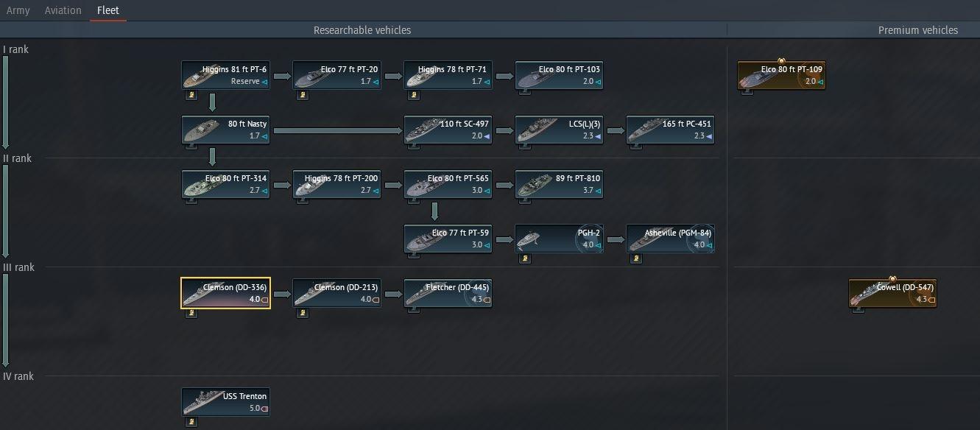The width and height of the screenshot is (980, 430).
Task: Click the medal icon below Clemson (DD-213)
Action: click(302, 314)
